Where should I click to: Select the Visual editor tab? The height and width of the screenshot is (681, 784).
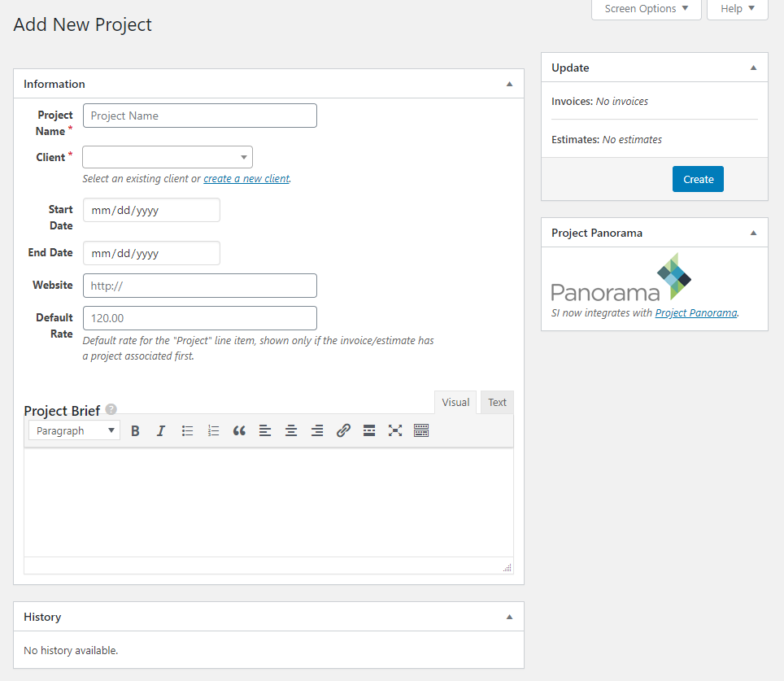(x=455, y=402)
